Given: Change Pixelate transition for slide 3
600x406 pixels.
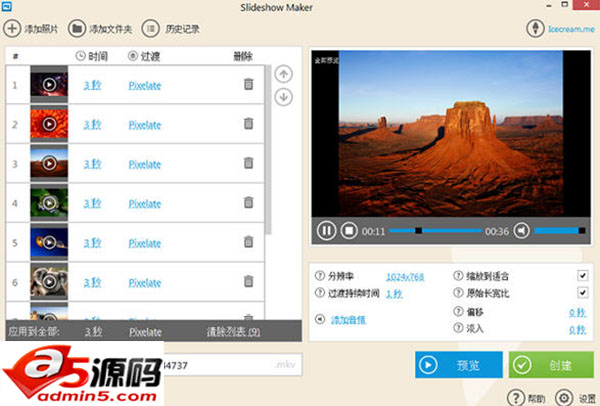Looking at the screenshot, I should pyautogui.click(x=145, y=164).
